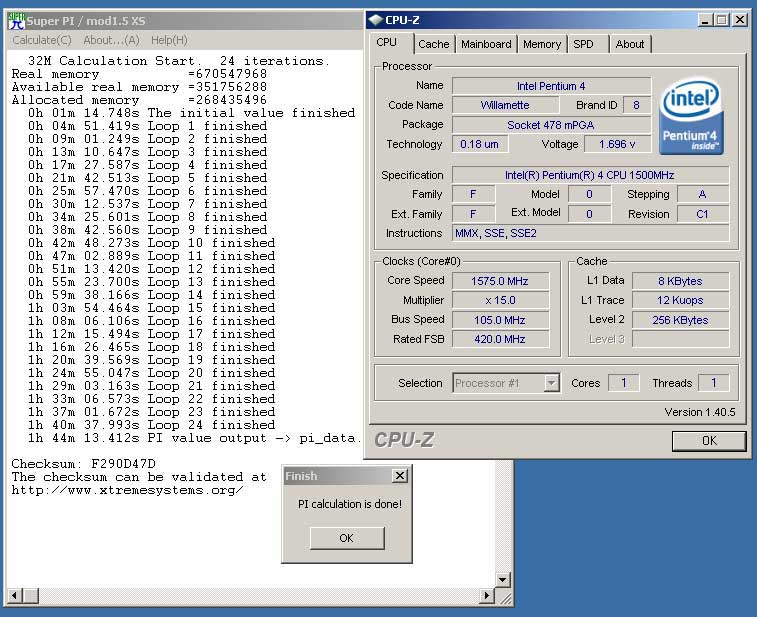This screenshot has width=757, height=617.
Task: Click the 1.696 v voltage value
Action: [617, 144]
